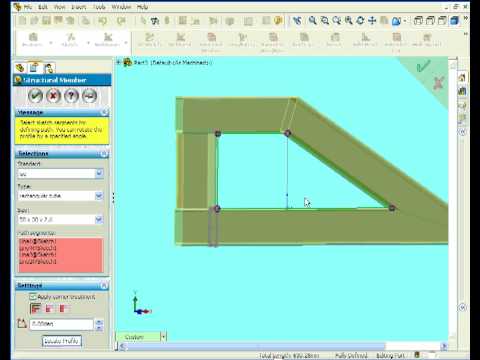Open the Window menu
480x360 pixels.
(121, 7)
